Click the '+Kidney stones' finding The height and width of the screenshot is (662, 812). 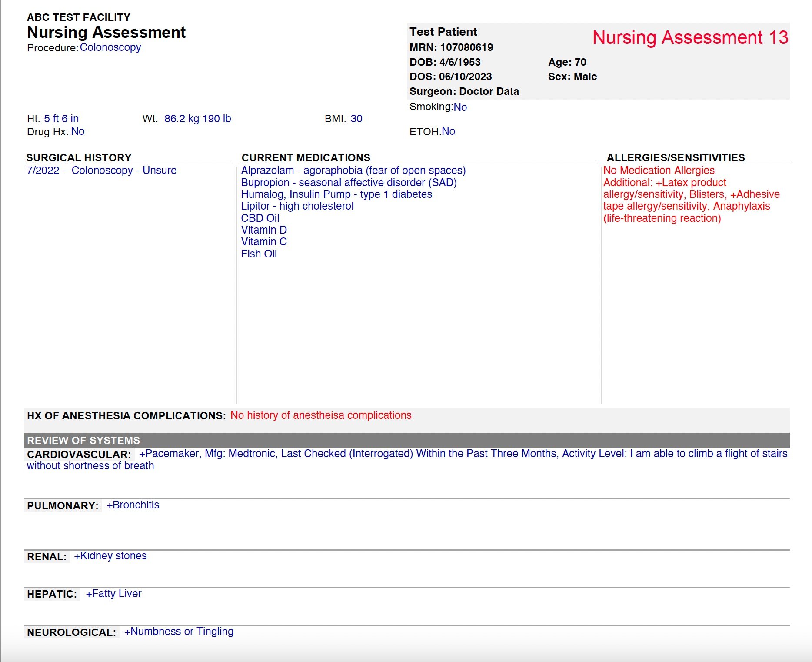(x=110, y=556)
